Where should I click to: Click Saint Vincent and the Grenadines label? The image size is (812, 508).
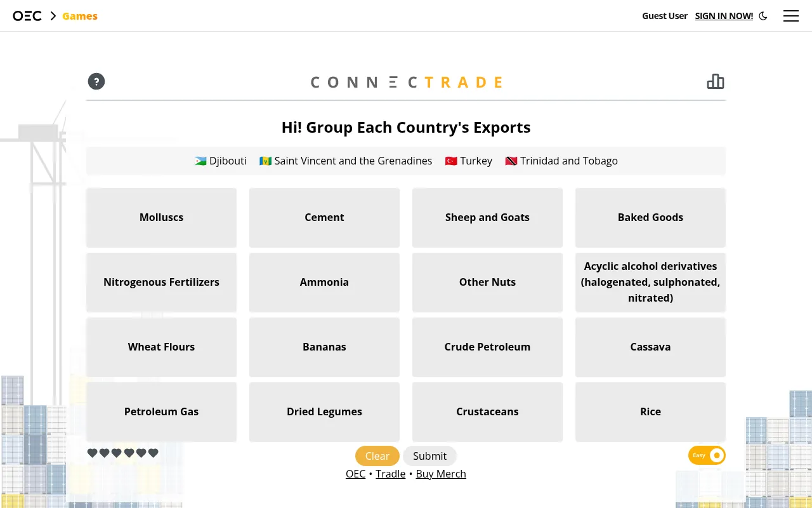pos(346,161)
